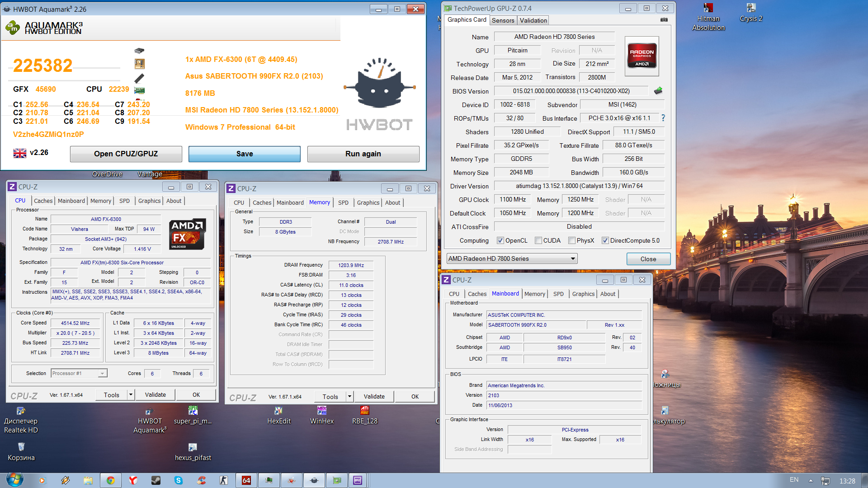Open Yandex browser from the taskbar
Screen dimensions: 868x488
pos(133,480)
